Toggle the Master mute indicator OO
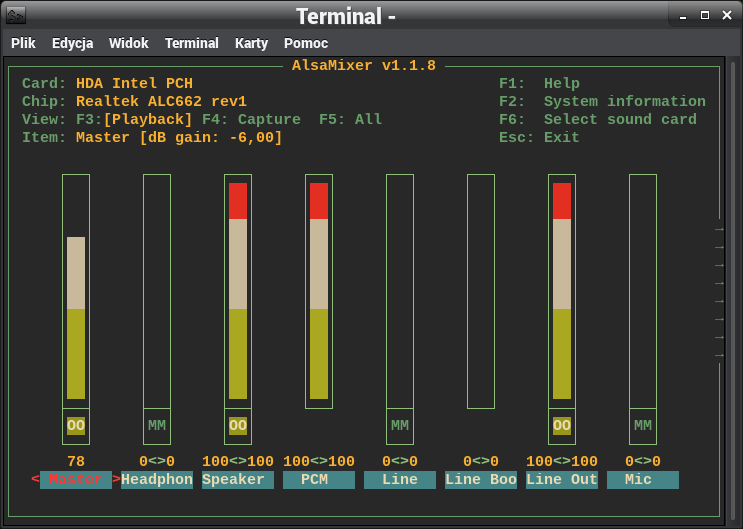 pyautogui.click(x=76, y=426)
